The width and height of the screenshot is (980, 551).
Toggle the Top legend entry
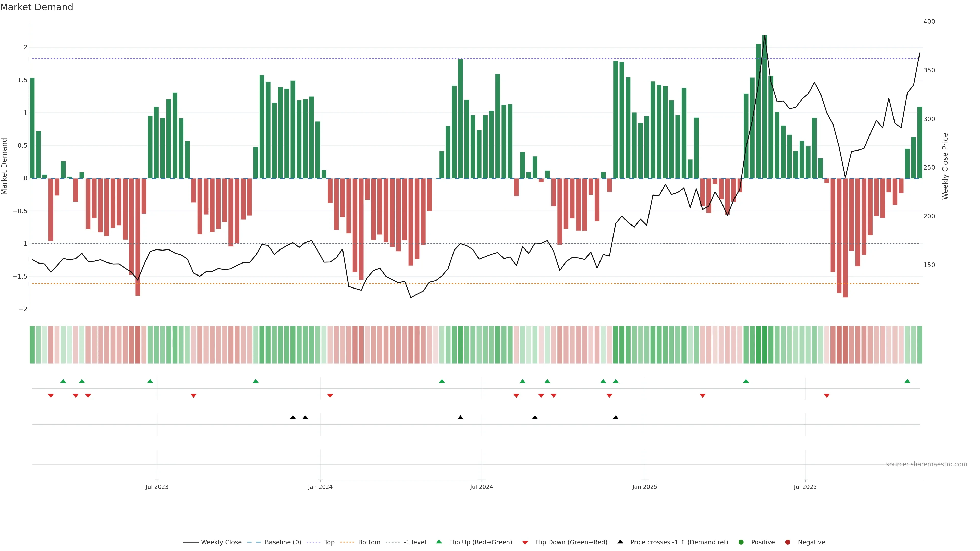(x=329, y=542)
